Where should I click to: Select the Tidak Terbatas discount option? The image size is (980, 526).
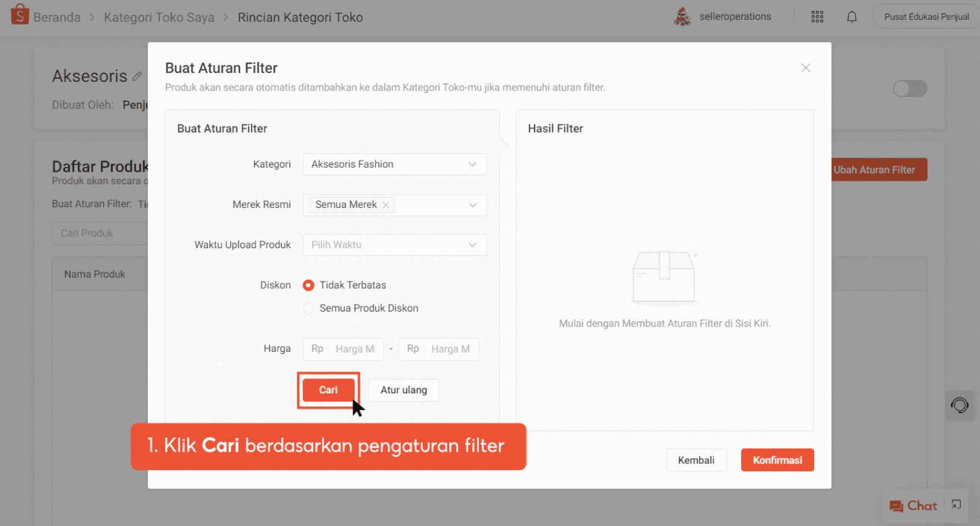coord(308,285)
